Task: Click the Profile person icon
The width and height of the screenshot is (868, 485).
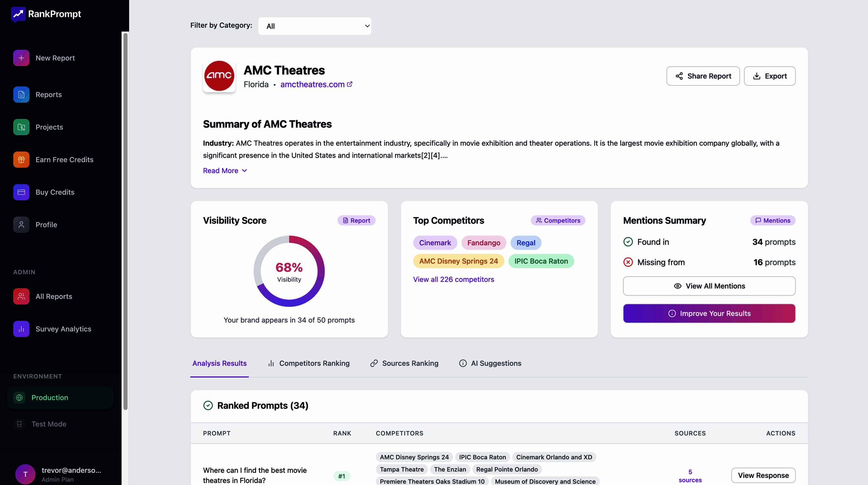Action: 21,224
